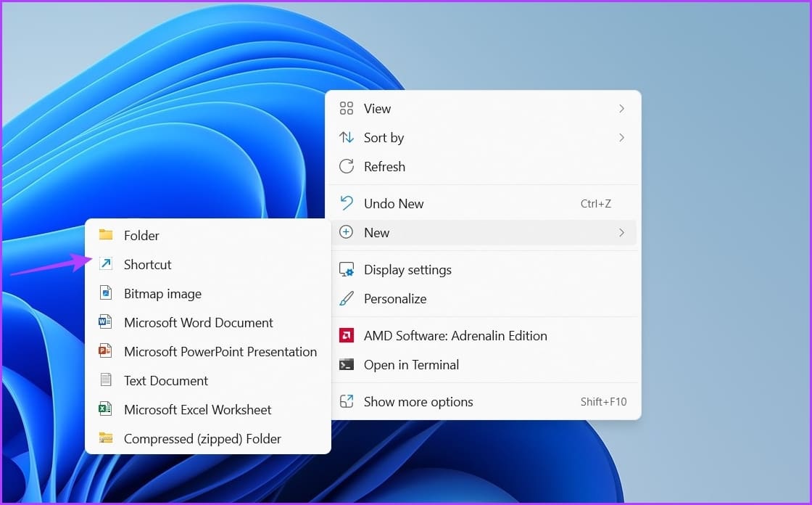Expand the Sort by submenu chevron
The width and height of the screenshot is (812, 505).
click(621, 137)
